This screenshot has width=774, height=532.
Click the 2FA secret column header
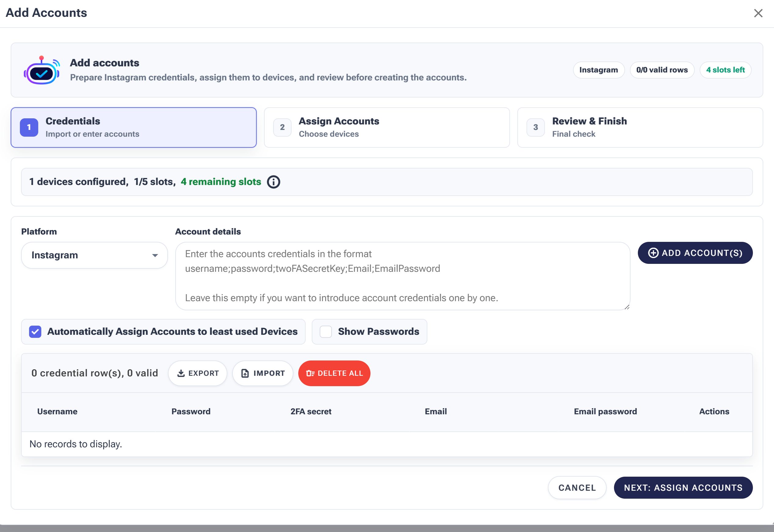311,412
